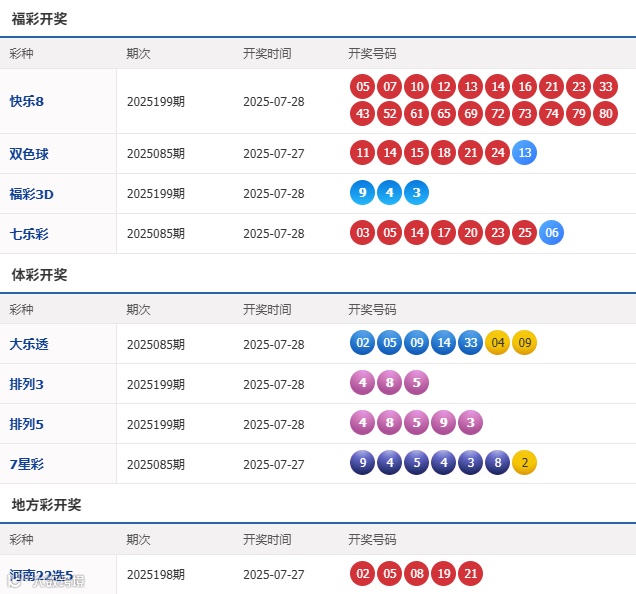Open the 福彩3D lottery link
Viewport: 636px width, 594px height.
(32, 194)
